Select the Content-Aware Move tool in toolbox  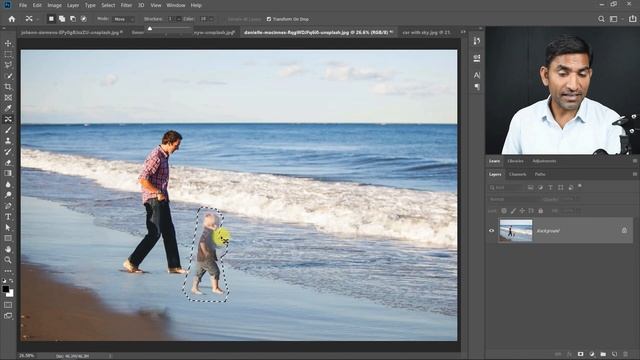point(8,119)
